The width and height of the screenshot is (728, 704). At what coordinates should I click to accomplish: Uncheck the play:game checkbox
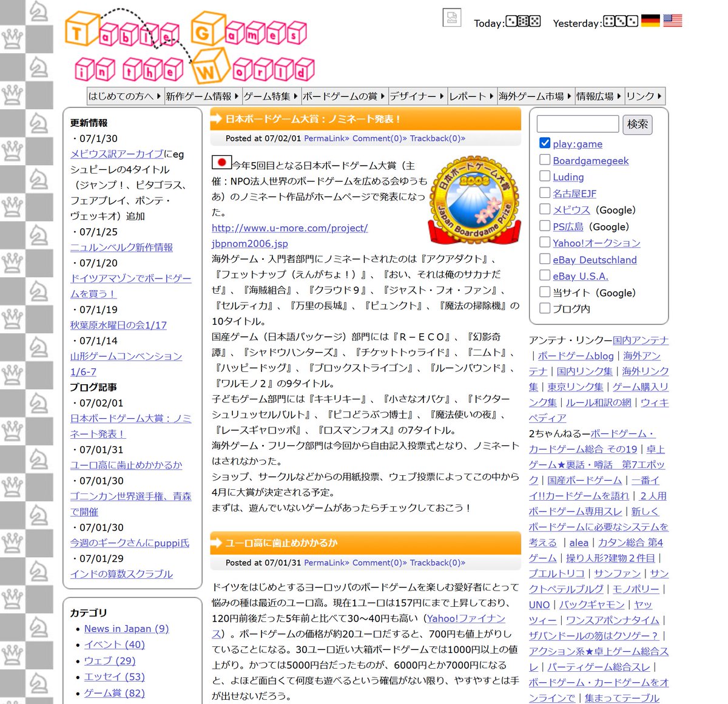point(545,143)
